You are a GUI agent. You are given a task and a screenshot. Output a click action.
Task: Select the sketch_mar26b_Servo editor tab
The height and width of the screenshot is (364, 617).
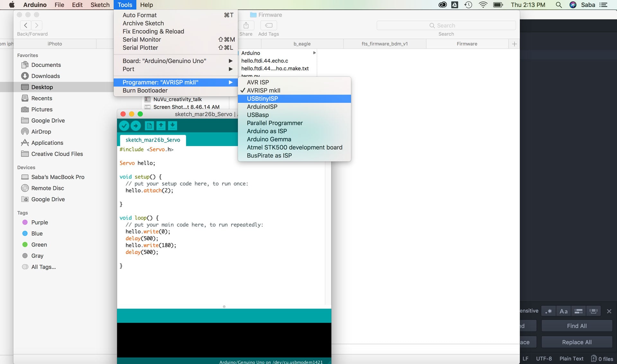tap(153, 140)
